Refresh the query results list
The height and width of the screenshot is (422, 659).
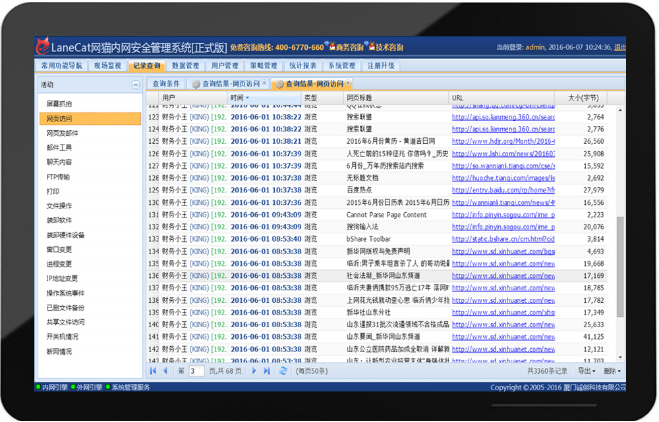point(284,371)
